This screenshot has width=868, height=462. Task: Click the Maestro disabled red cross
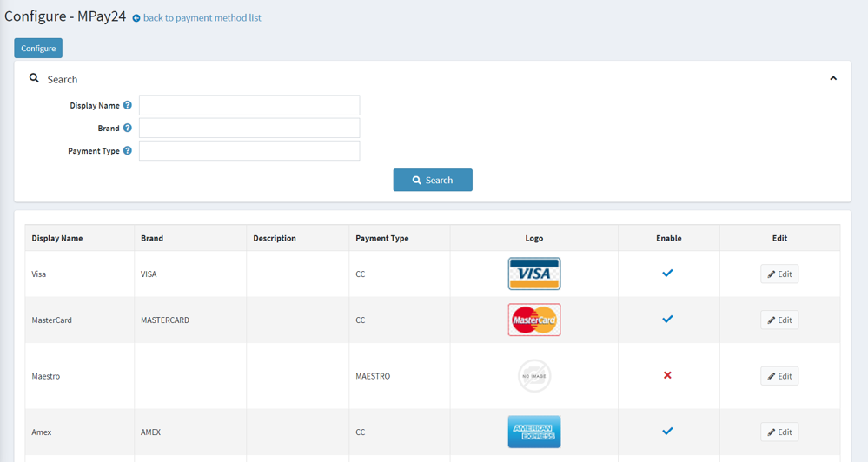(667, 375)
